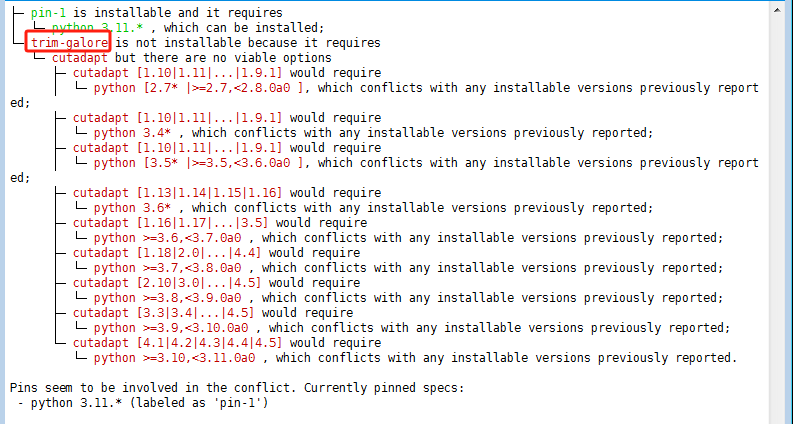Click the green python 3.11.* requirement
The width and height of the screenshot is (793, 424).
(97, 28)
